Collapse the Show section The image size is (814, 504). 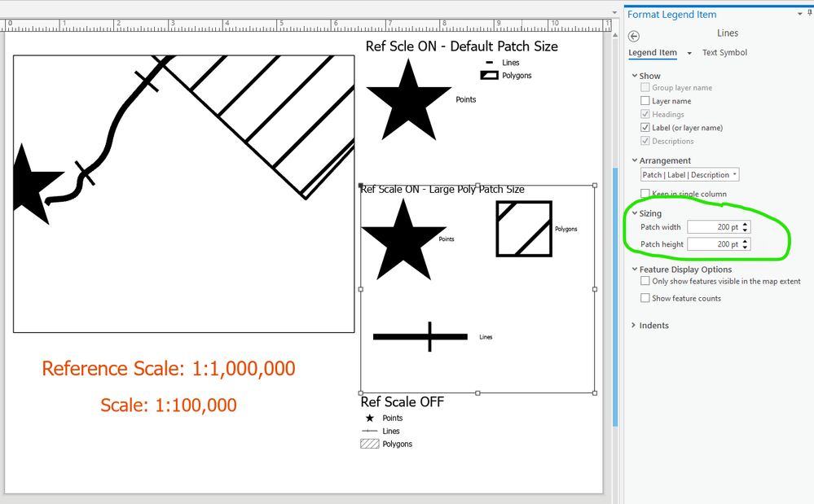635,75
